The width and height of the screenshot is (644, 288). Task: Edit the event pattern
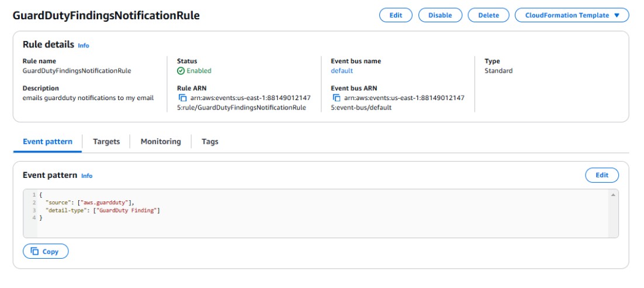(602, 175)
